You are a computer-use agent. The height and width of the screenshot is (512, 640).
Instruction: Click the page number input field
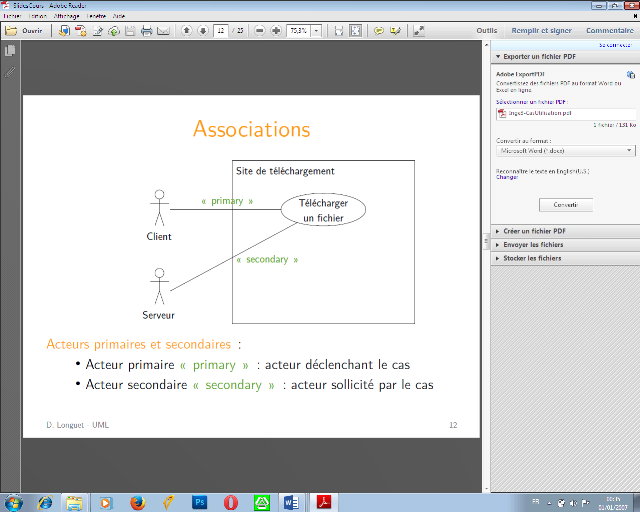(x=220, y=31)
